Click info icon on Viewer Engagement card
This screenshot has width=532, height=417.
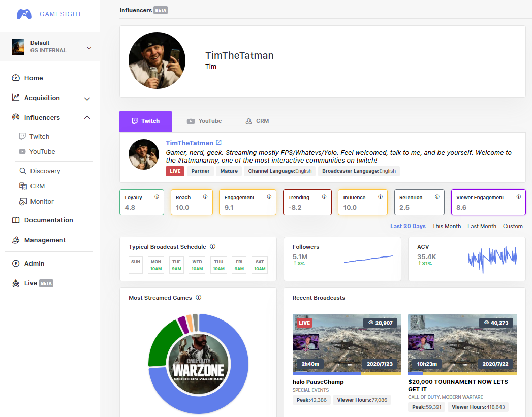[518, 197]
